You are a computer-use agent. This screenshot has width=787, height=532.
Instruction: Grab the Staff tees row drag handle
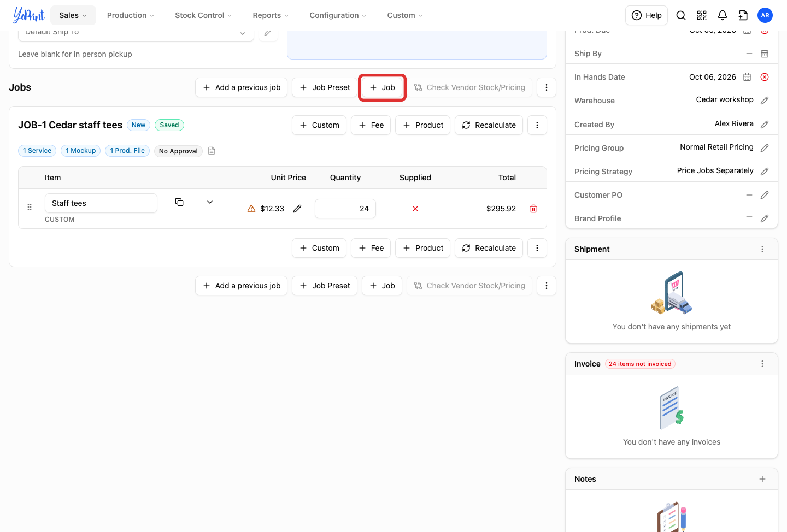tap(30, 207)
